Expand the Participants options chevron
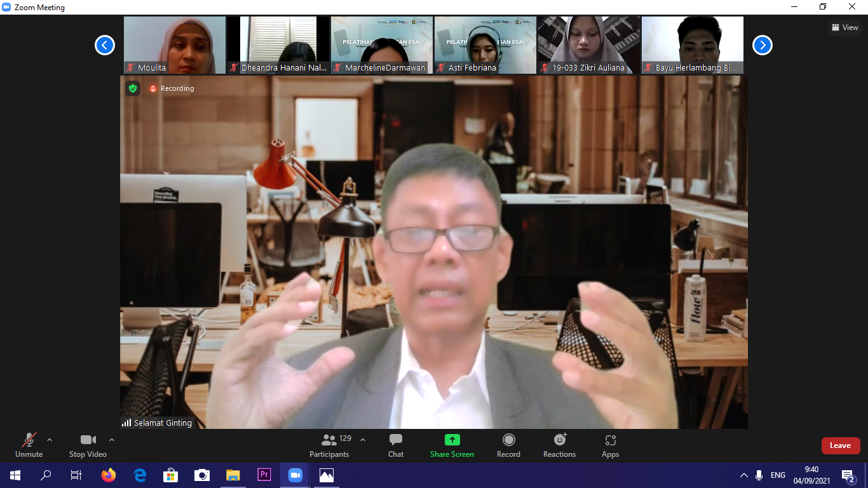868x488 pixels. pos(363,440)
